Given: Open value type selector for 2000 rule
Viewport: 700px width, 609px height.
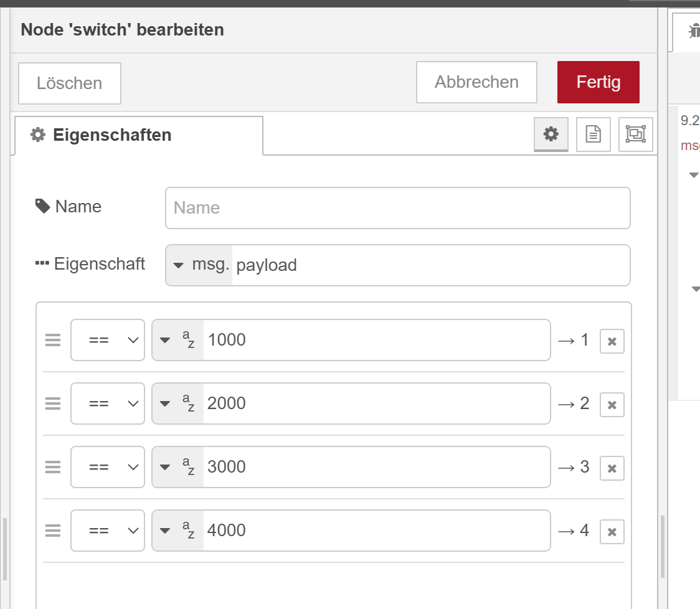Looking at the screenshot, I should [177, 404].
